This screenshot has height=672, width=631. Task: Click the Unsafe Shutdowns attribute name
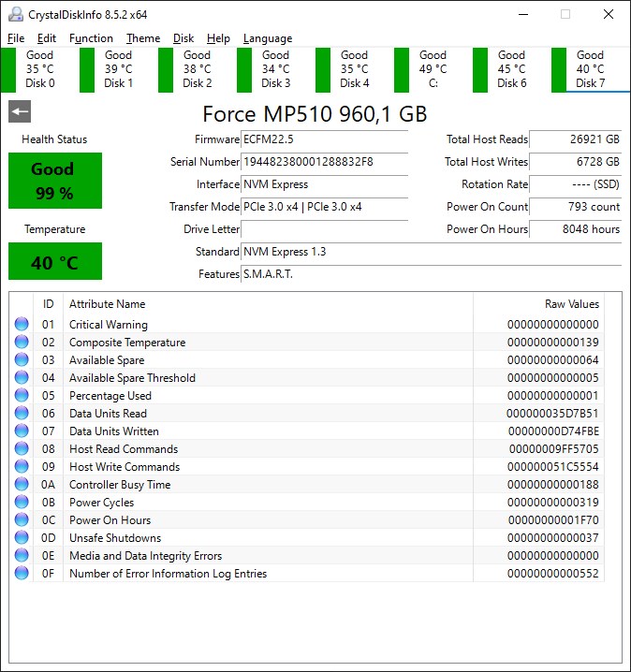click(115, 538)
